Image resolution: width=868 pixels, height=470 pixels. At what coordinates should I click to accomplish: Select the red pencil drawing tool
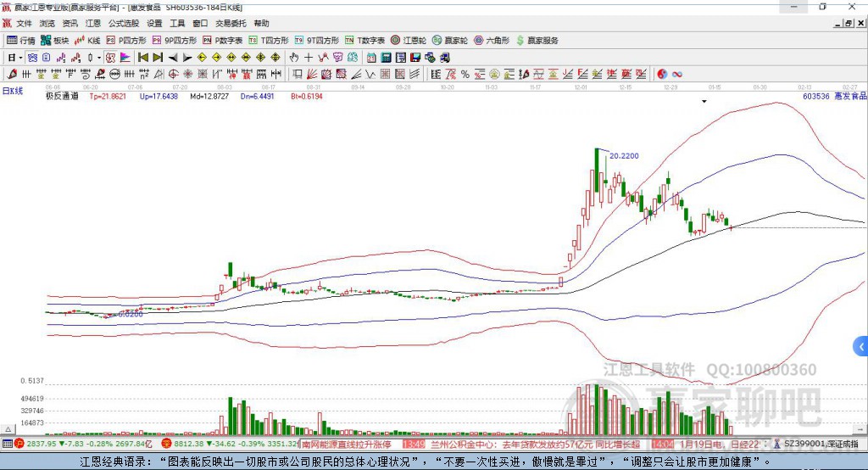pyautogui.click(x=12, y=74)
